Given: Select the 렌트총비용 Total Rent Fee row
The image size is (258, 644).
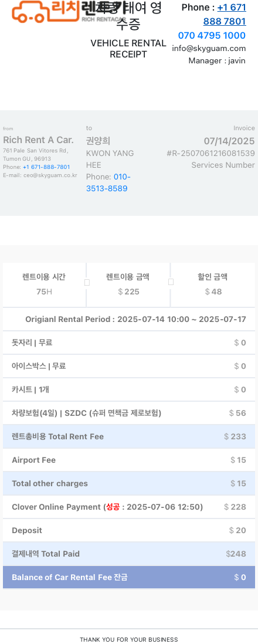Looking at the screenshot, I should click(129, 436).
